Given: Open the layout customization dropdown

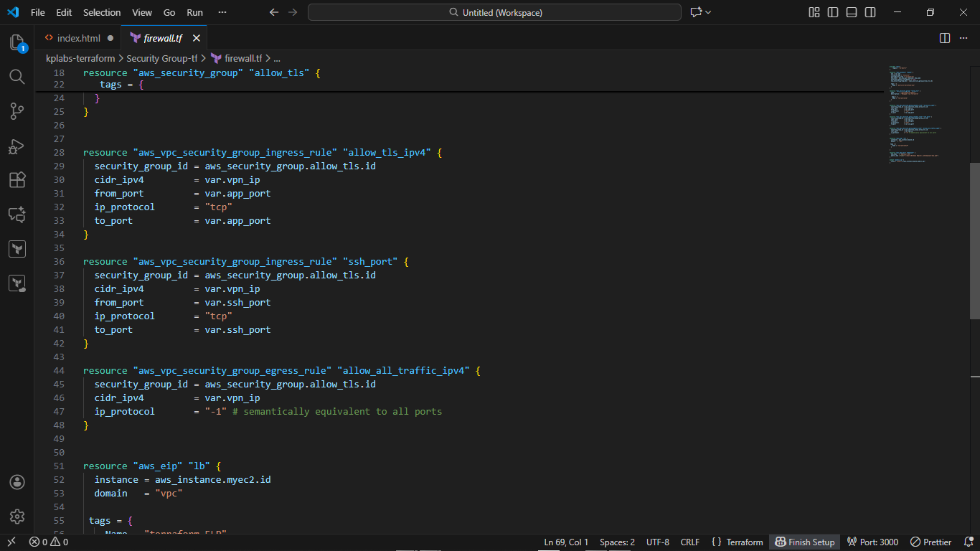Looking at the screenshot, I should point(814,12).
